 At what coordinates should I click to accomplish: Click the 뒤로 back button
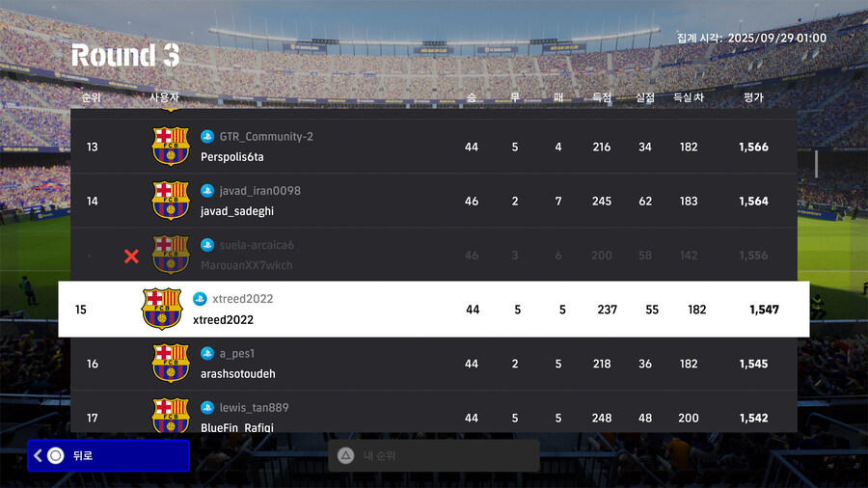click(108, 455)
